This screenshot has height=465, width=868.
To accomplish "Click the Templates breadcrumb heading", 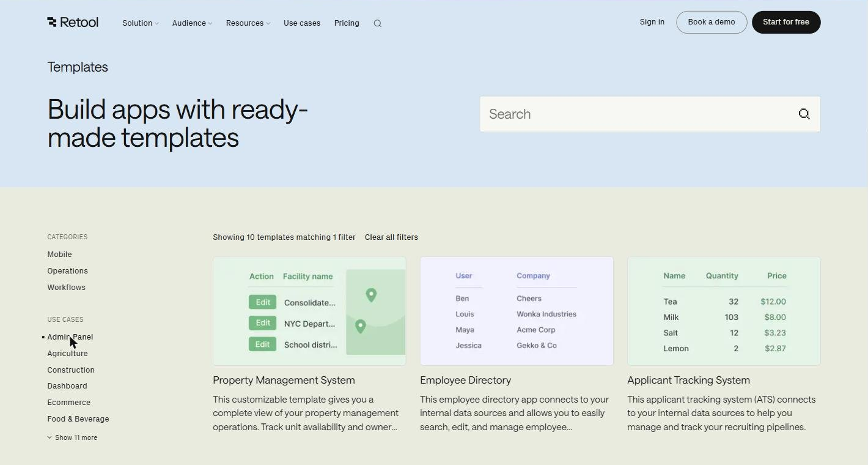I will pyautogui.click(x=78, y=67).
